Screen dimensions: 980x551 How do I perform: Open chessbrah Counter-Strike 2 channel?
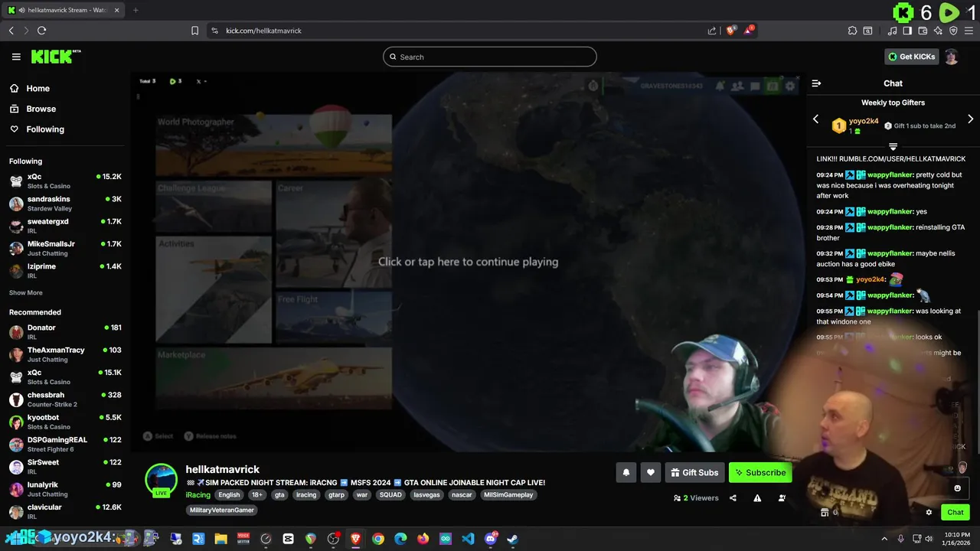65,399
